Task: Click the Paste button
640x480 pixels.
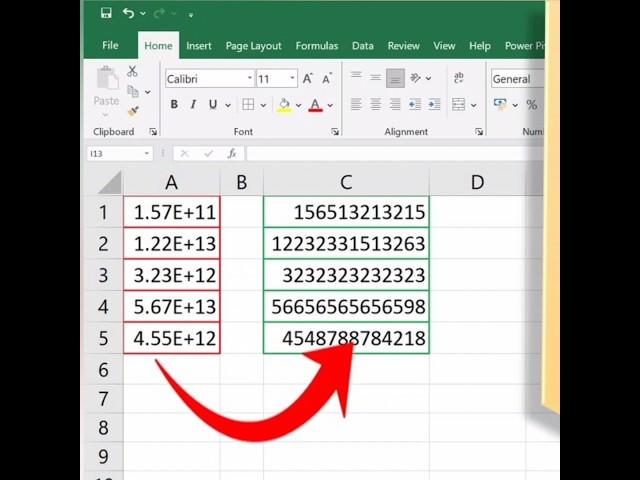Action: (x=106, y=88)
